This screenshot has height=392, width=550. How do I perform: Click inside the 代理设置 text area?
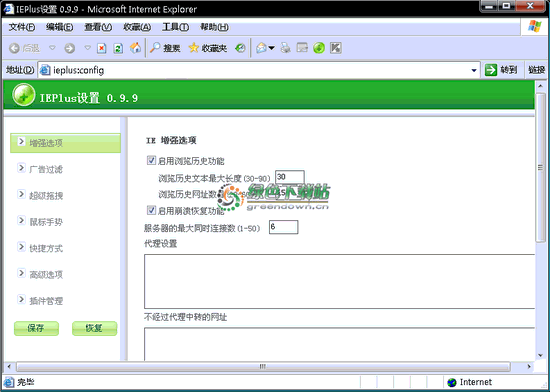pos(339,282)
